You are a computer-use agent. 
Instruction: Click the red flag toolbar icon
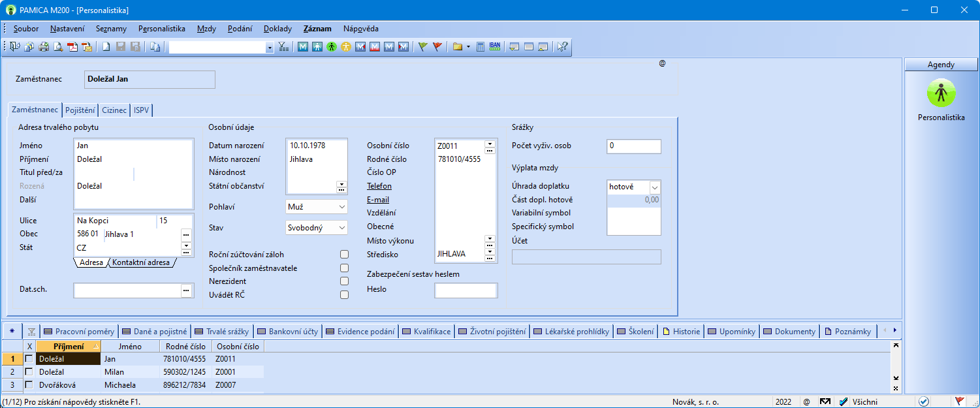click(x=437, y=47)
